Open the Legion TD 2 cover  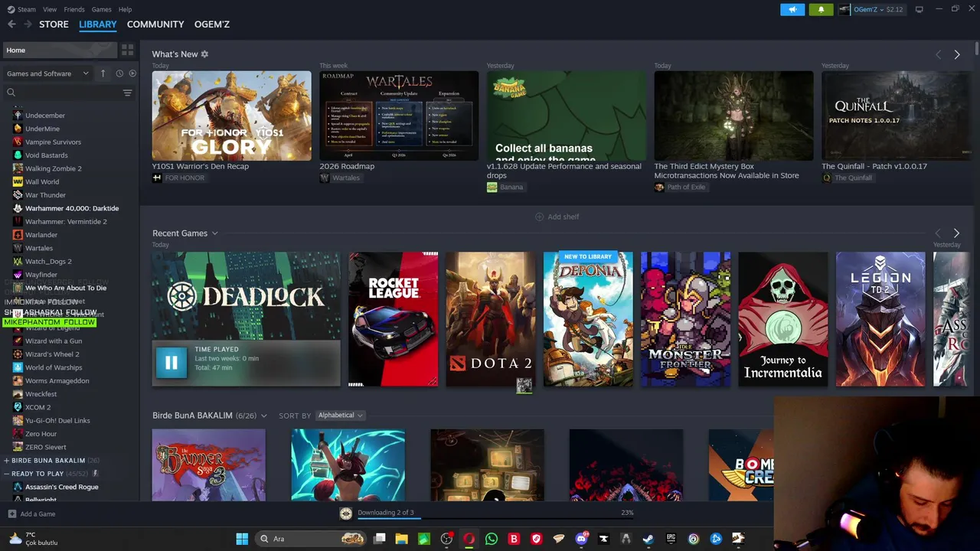[880, 319]
